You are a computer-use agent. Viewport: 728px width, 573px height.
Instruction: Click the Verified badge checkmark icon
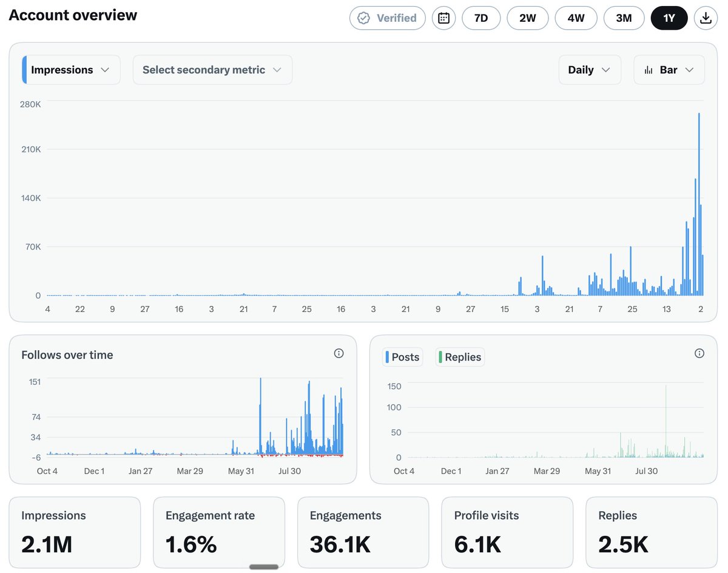[x=363, y=18]
